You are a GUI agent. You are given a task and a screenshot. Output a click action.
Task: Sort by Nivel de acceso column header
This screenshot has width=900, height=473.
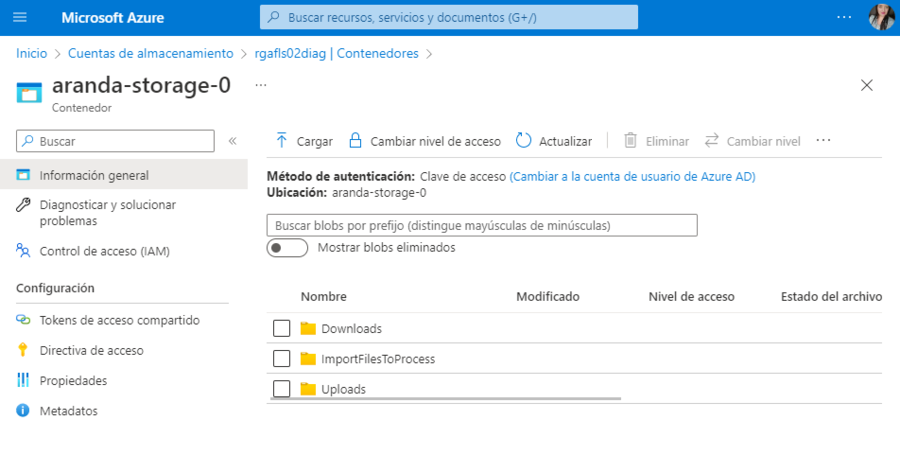click(691, 297)
